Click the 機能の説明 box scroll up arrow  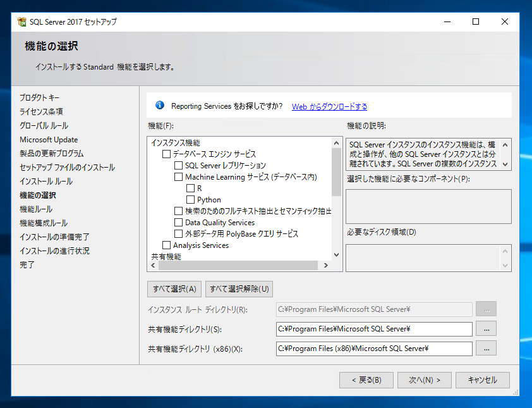pos(505,145)
